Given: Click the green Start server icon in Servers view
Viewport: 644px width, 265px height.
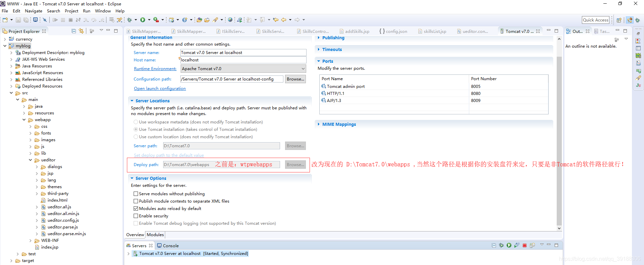Looking at the screenshot, I should click(509, 246).
